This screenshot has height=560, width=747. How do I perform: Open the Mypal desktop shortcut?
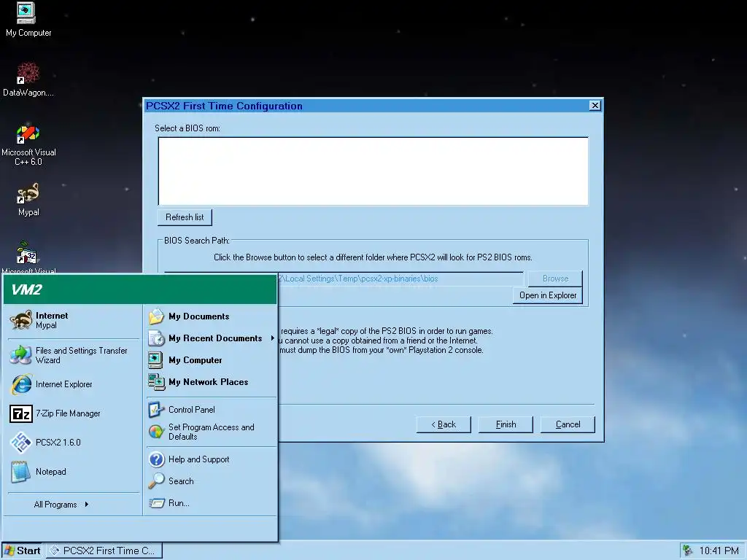(x=28, y=200)
